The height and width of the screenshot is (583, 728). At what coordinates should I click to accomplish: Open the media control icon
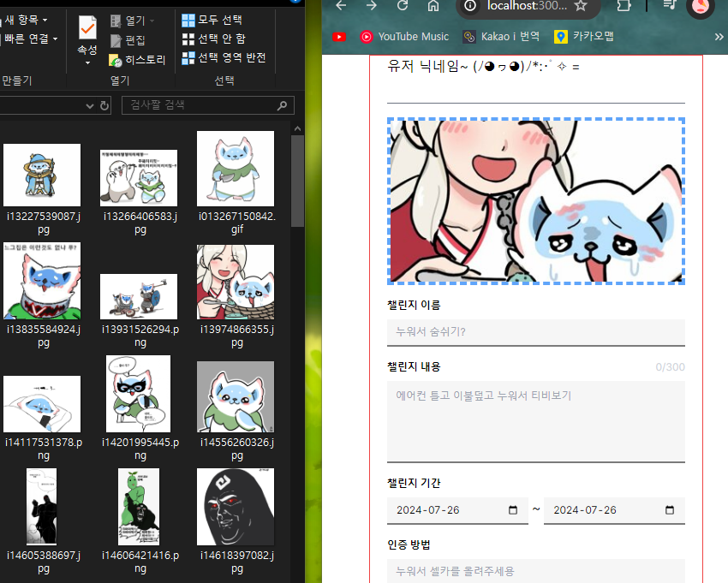[x=669, y=6]
